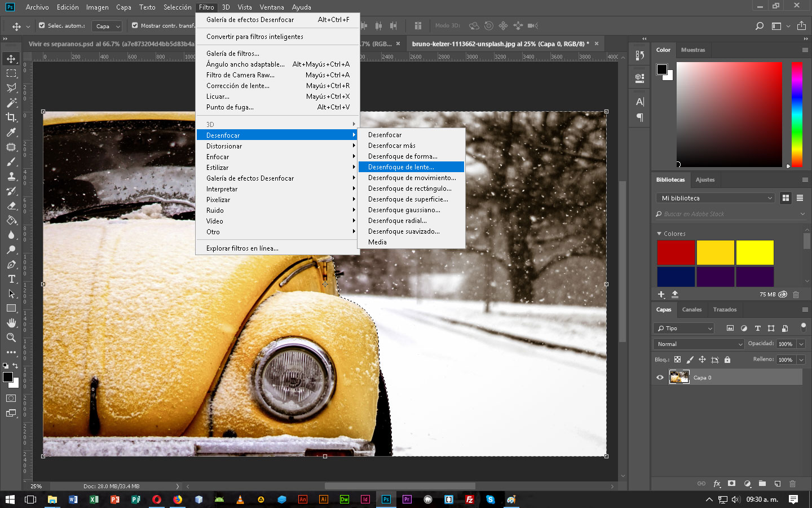Viewport: 812px width, 508px height.
Task: Click Explorar filtros en línea
Action: [277, 248]
